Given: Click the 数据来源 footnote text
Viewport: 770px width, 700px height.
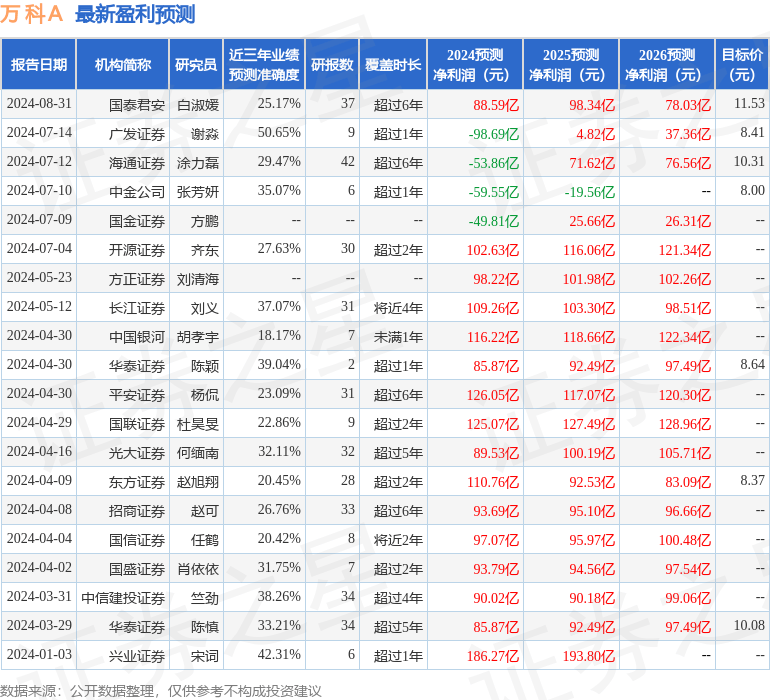Looking at the screenshot, I should tap(161, 691).
